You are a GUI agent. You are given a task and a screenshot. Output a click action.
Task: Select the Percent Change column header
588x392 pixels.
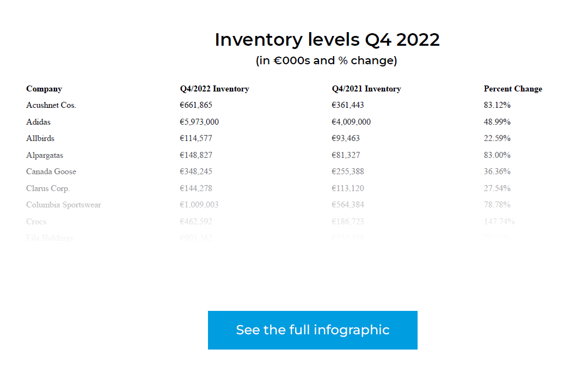click(513, 88)
